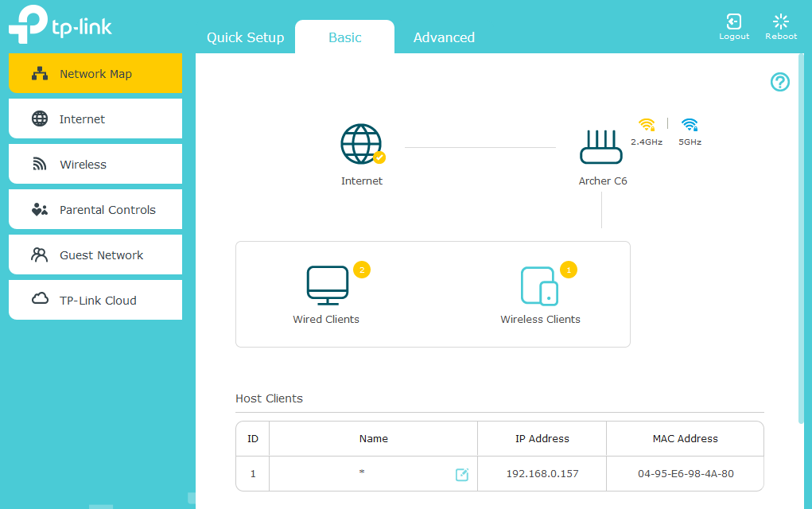Select the Wireless Clients devices icon
The height and width of the screenshot is (509, 812).
click(539, 286)
